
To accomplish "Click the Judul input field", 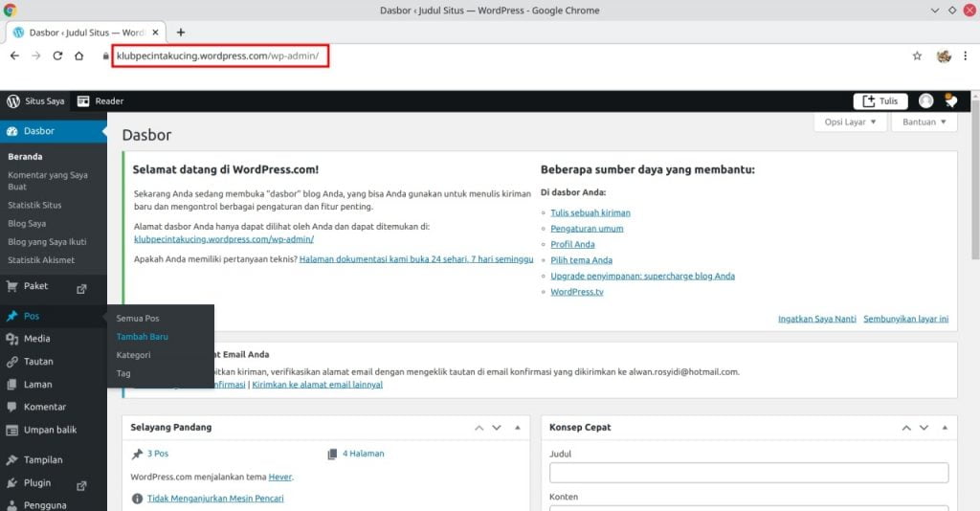I will coord(748,473).
